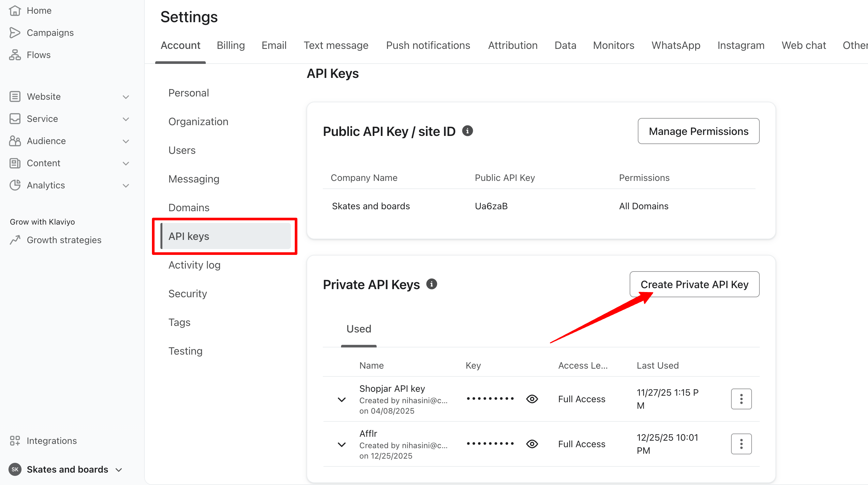Viewport: 868px width, 485px height.
Task: Switch to the Billing tab
Action: (x=231, y=46)
